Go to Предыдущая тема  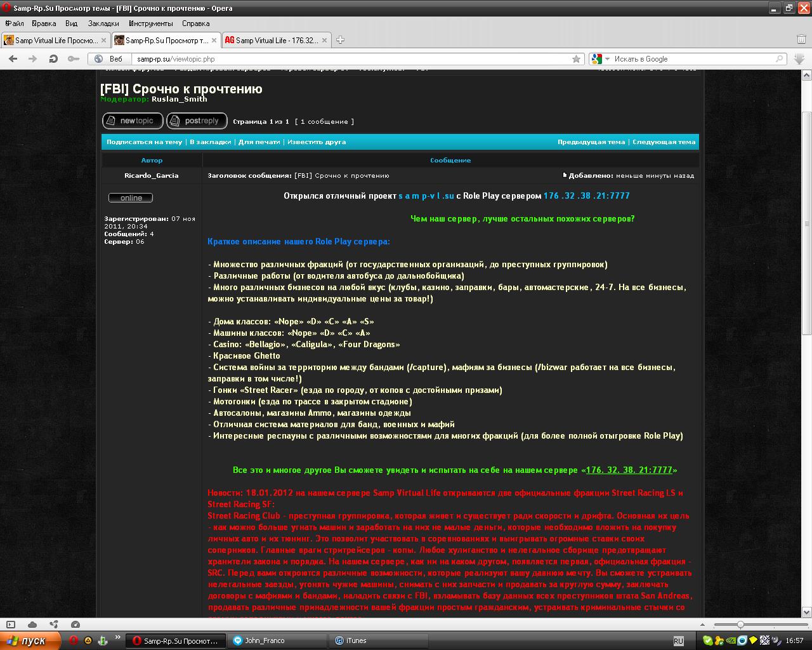(591, 142)
